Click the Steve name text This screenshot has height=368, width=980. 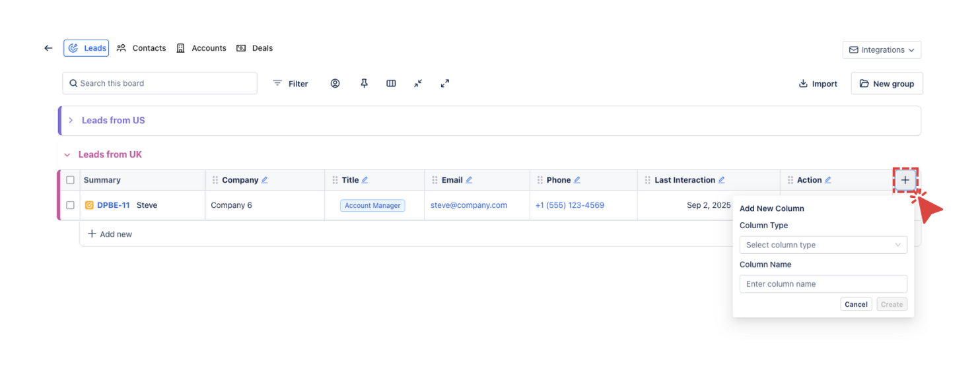(x=147, y=205)
